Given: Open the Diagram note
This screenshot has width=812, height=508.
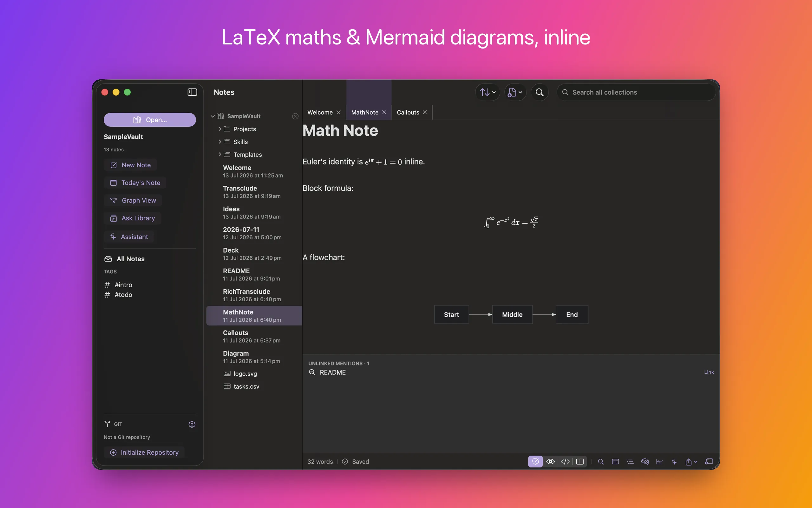Looking at the screenshot, I should 254,357.
